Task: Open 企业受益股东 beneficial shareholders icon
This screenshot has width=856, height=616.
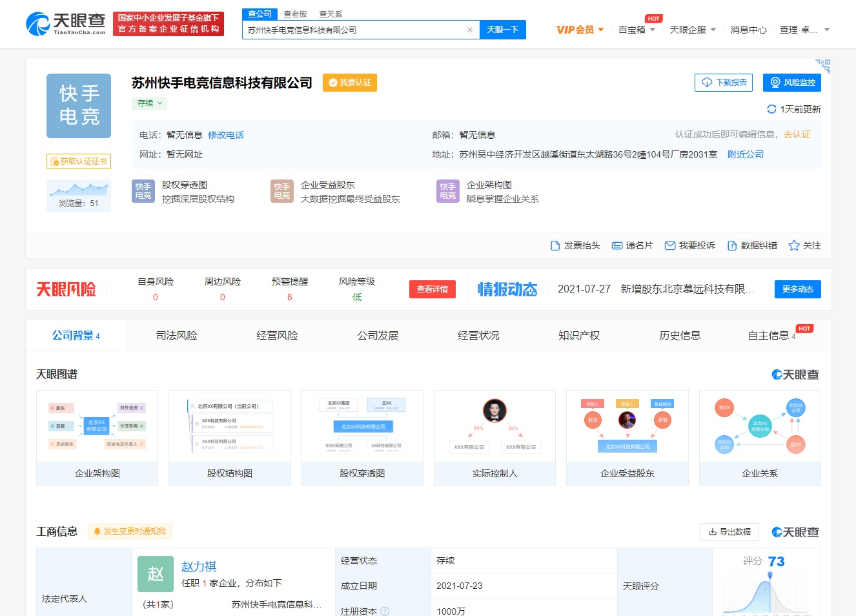Action: [282, 191]
